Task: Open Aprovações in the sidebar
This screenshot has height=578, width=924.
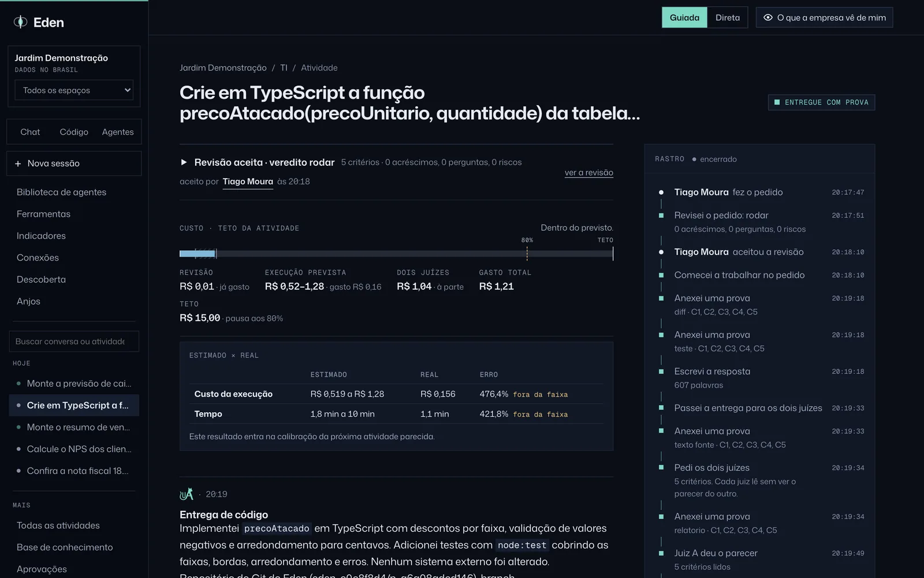Action: coord(42,569)
